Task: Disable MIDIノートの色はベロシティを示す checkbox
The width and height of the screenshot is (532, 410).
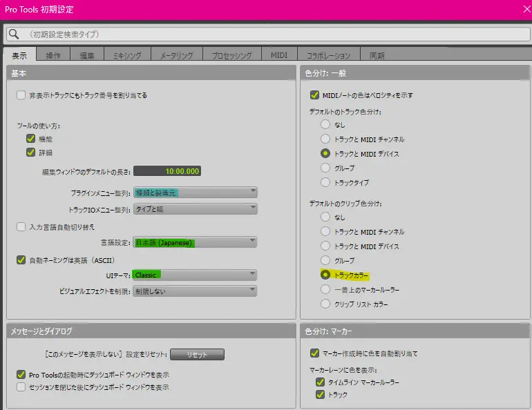Action: coord(315,95)
